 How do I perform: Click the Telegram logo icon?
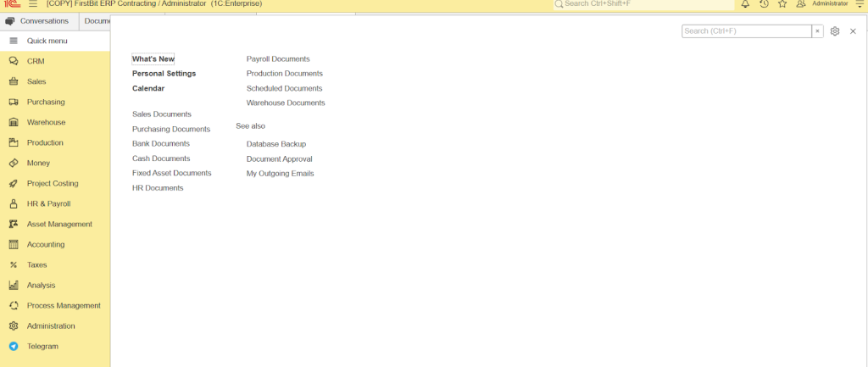click(x=14, y=347)
